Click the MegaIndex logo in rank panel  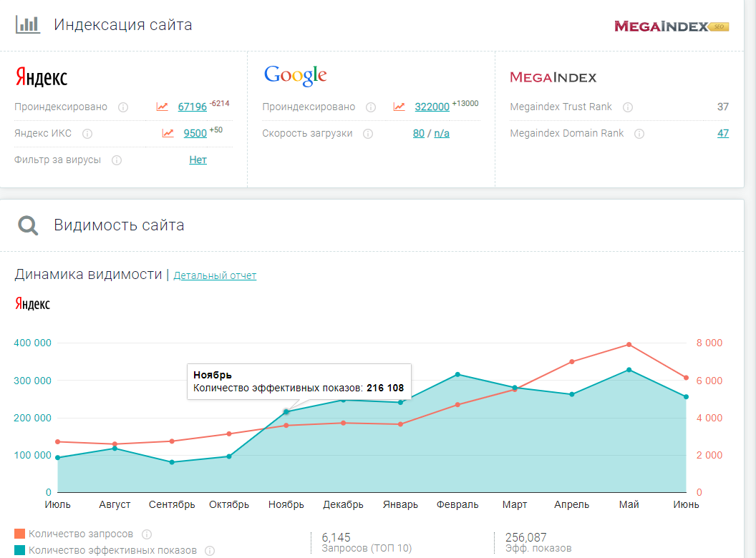[x=553, y=77]
